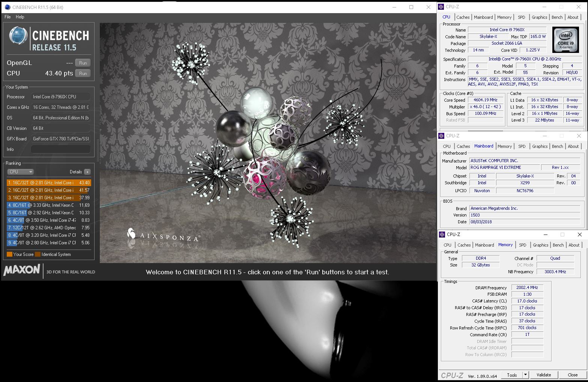Click the Close button in CPU-Z
Viewport: 588px width, 382px height.
tap(573, 375)
